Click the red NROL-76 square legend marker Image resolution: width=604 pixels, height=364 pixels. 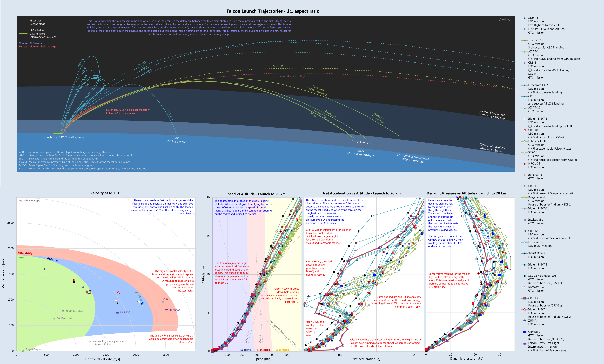524,164
